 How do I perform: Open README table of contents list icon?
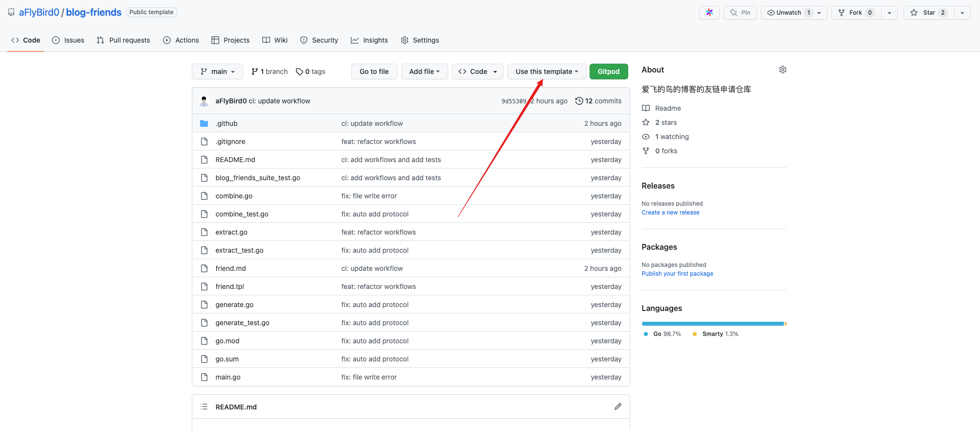(204, 407)
